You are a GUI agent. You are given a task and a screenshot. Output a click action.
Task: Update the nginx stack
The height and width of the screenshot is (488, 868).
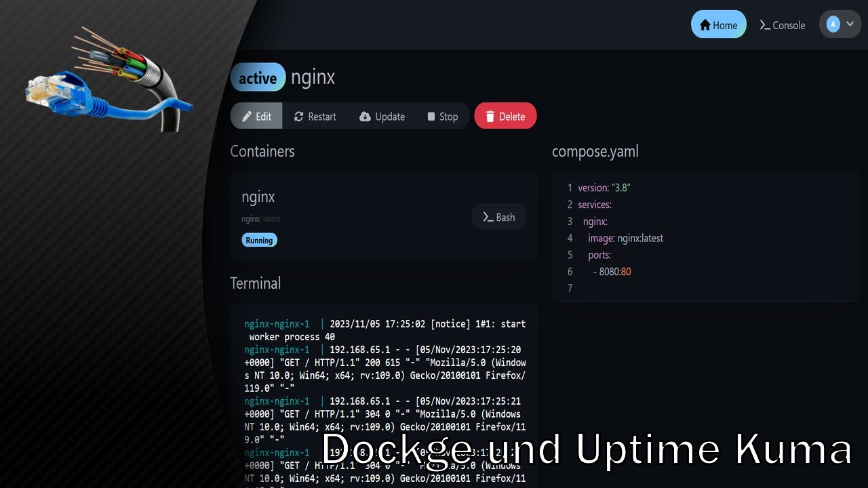coord(382,116)
